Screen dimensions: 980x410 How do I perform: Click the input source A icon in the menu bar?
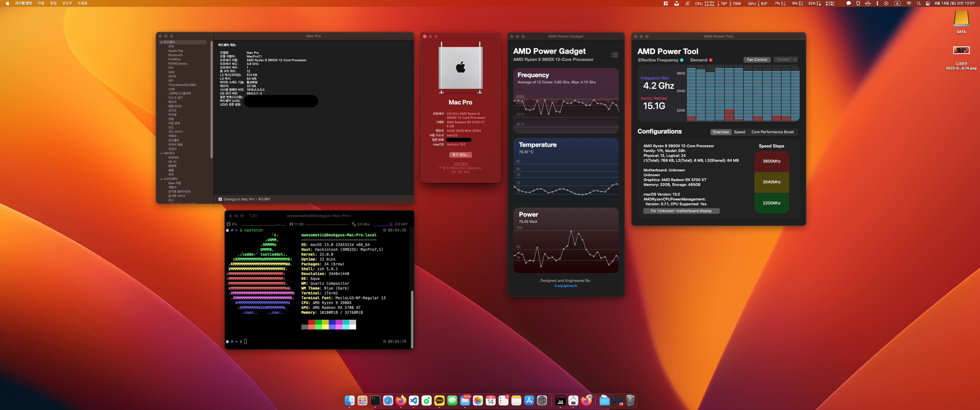tap(897, 3)
